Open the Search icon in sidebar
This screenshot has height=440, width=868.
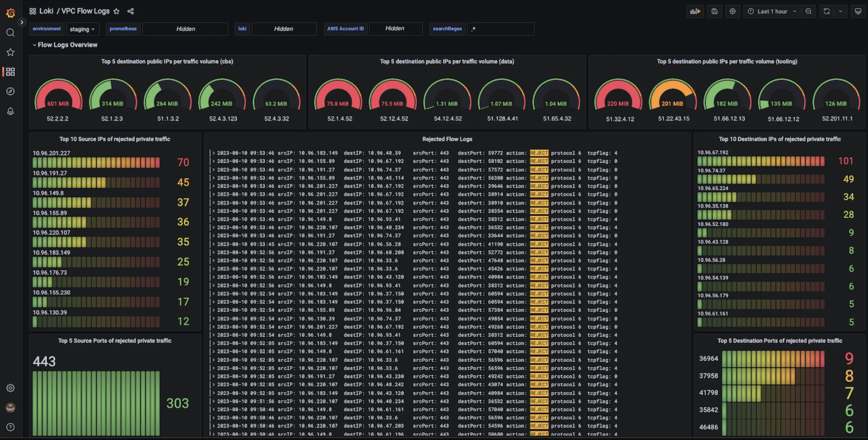pyautogui.click(x=10, y=32)
